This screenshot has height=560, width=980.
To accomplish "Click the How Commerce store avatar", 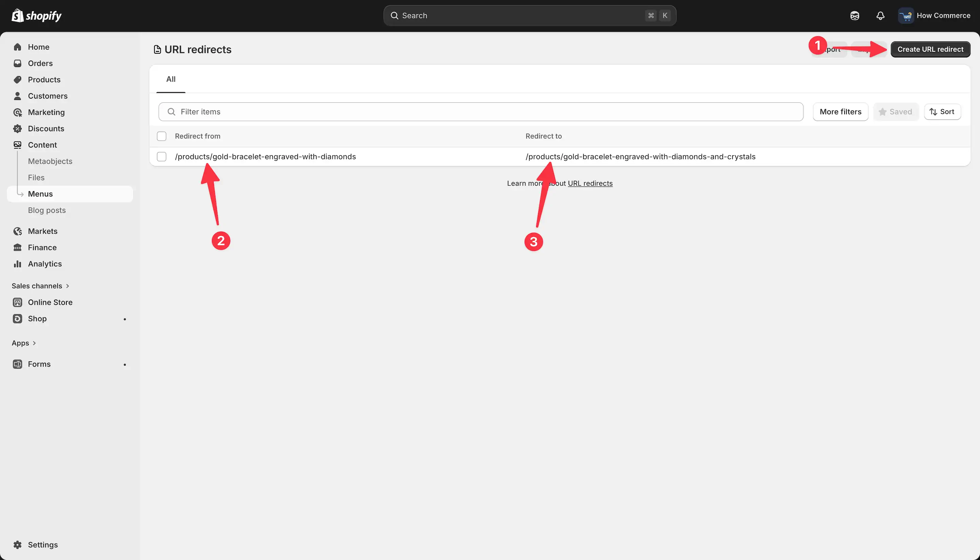I will tap(906, 15).
